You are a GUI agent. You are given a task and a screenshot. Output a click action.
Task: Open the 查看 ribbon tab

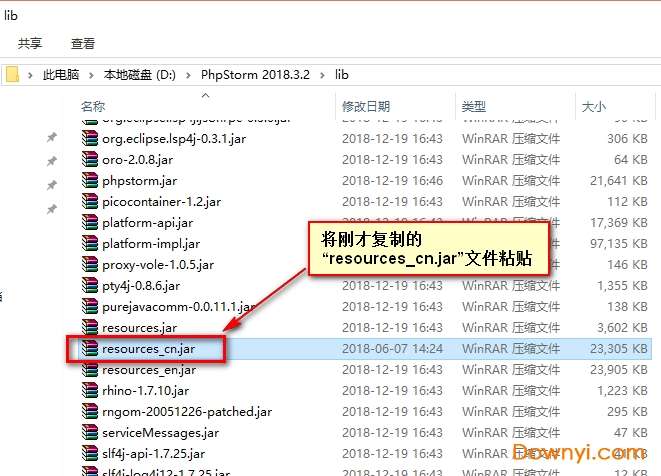pyautogui.click(x=83, y=43)
